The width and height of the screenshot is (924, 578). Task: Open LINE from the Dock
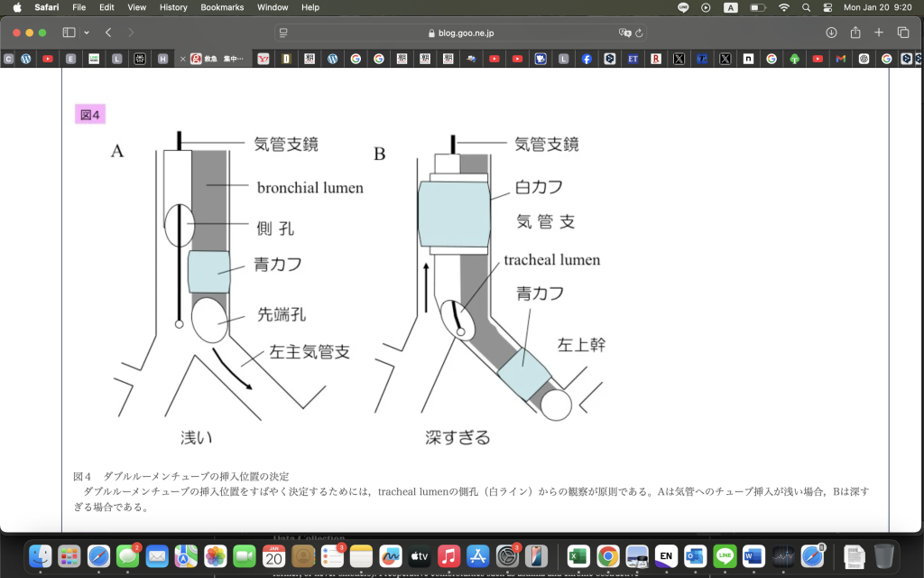pos(724,556)
